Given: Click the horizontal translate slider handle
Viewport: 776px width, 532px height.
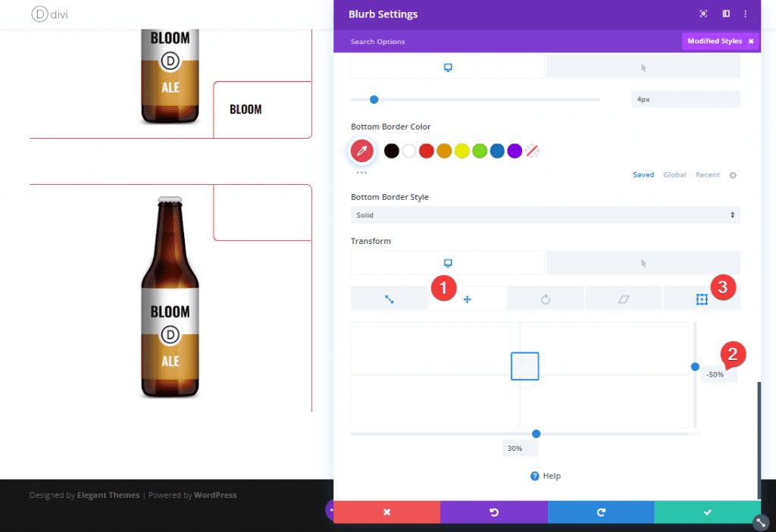Looking at the screenshot, I should (x=536, y=434).
